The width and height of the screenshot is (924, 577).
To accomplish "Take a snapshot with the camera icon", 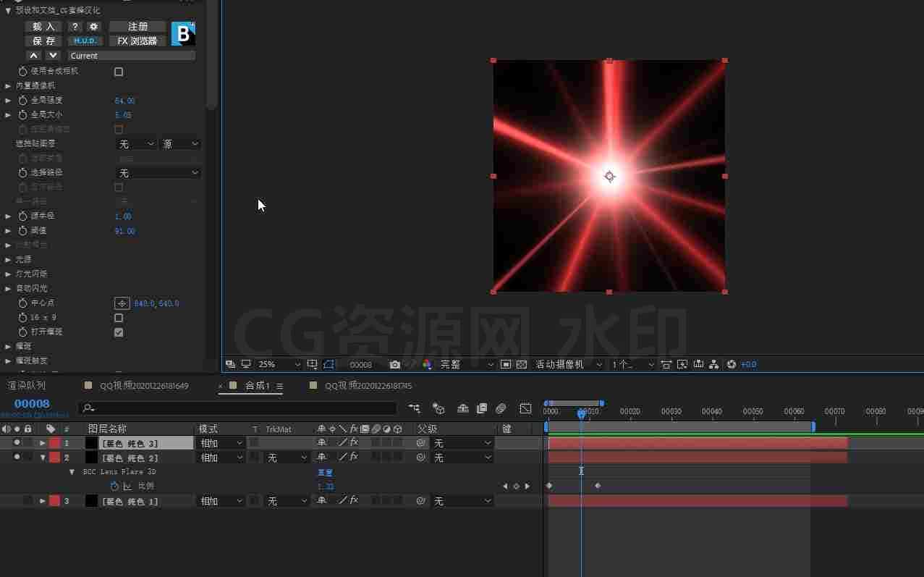I will pyautogui.click(x=395, y=364).
